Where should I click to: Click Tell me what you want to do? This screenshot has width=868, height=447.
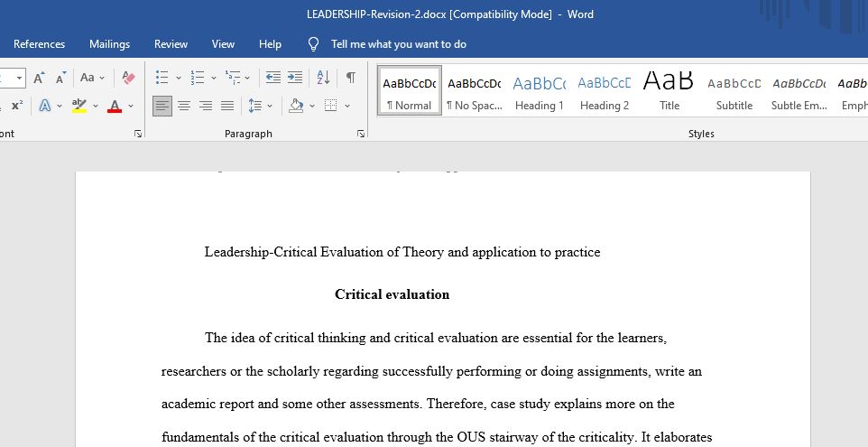tap(399, 43)
